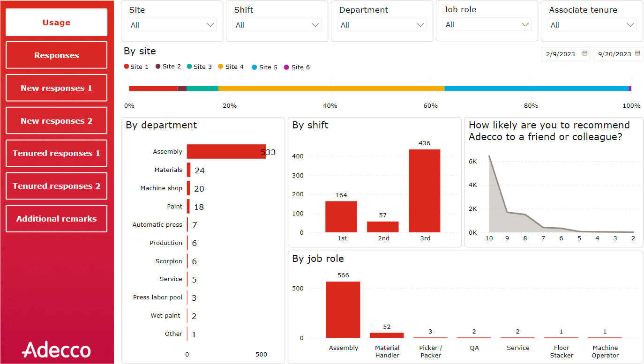Filter data by clicking the 2nd shift bar

coord(383,227)
